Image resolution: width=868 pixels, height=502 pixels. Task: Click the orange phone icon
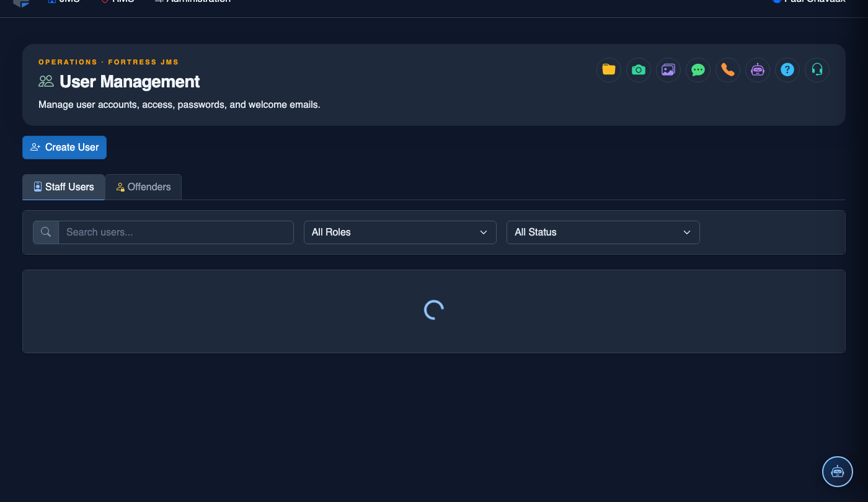[728, 70]
